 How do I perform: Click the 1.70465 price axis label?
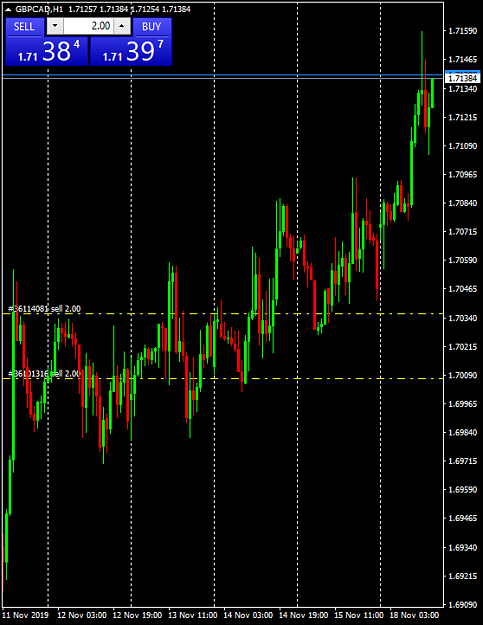click(463, 289)
